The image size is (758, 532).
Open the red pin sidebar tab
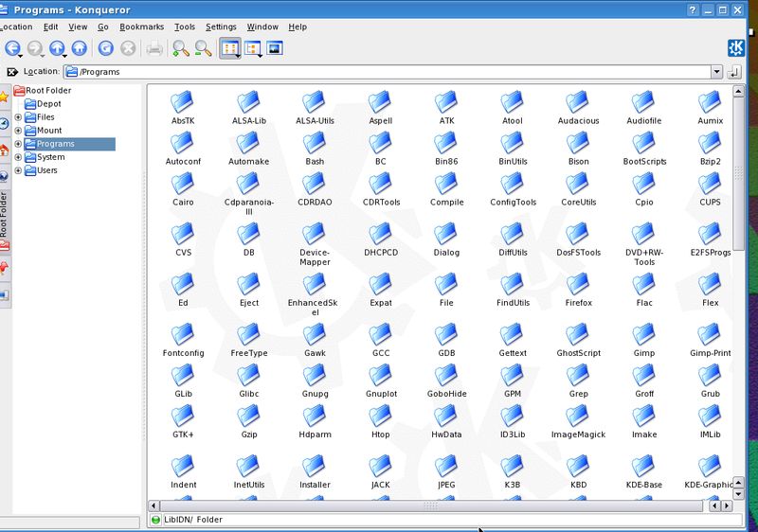point(4,268)
